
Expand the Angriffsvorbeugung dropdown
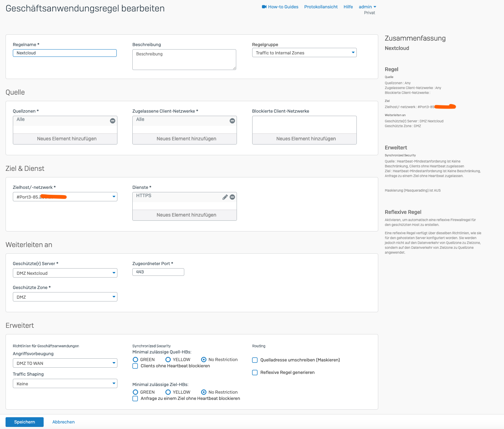(x=65, y=363)
